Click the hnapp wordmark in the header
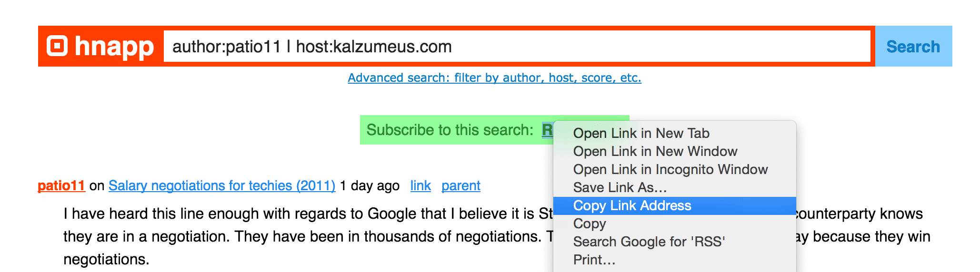This screenshot has height=272, width=980. (114, 47)
